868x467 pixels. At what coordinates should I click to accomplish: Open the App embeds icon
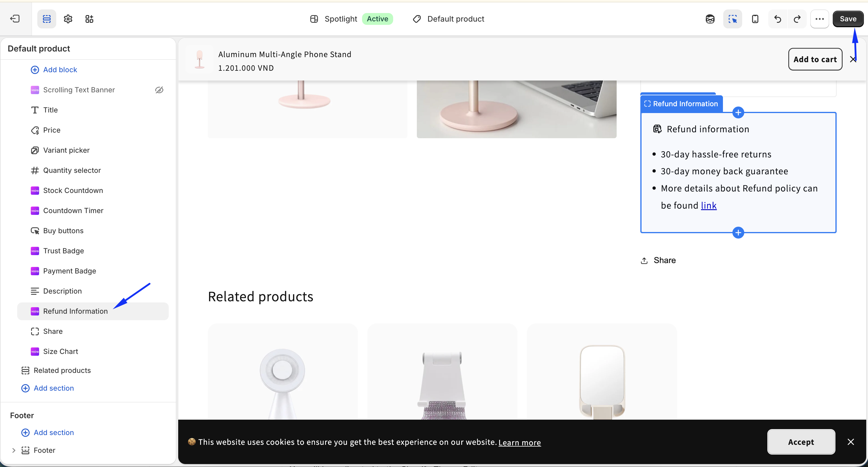click(x=89, y=19)
